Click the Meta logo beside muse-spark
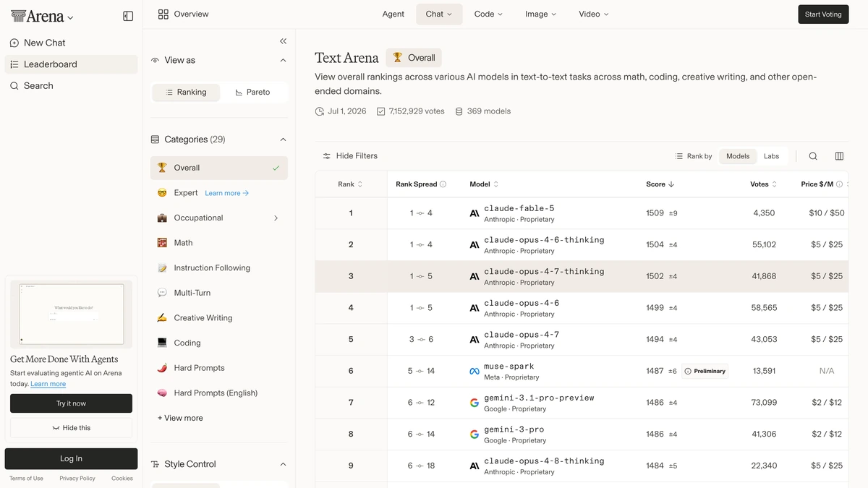The height and width of the screenshot is (488, 868). coord(475,372)
